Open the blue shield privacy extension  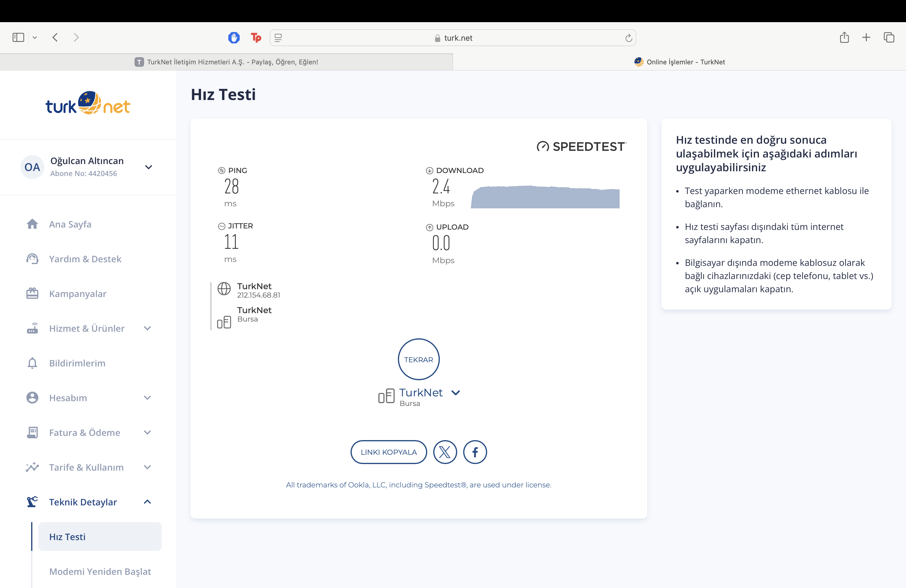[x=234, y=38]
